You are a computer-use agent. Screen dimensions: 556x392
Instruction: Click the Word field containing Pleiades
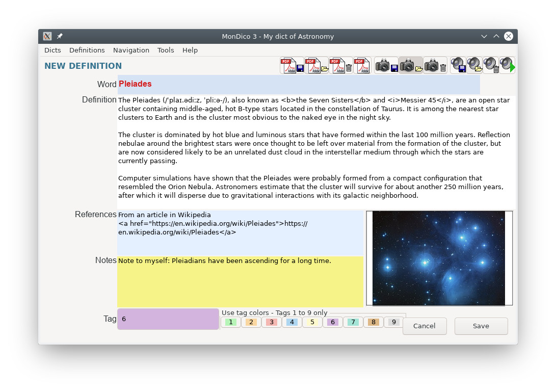tap(299, 84)
